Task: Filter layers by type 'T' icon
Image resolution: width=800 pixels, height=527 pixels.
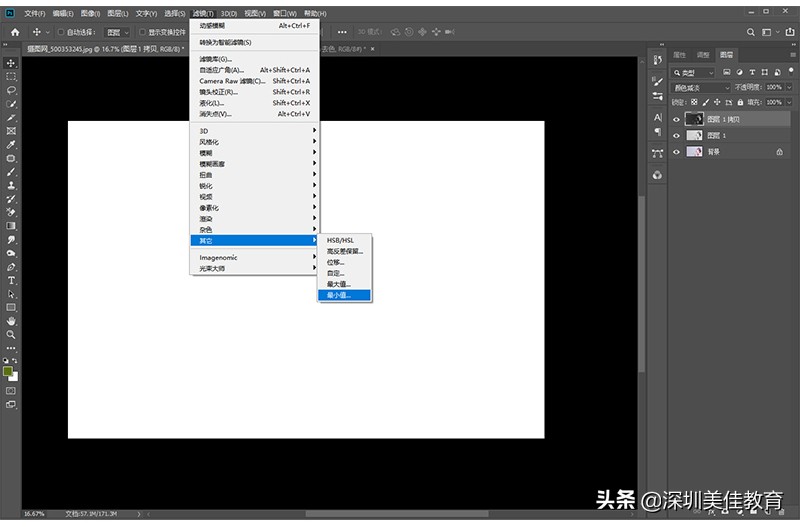Action: point(752,72)
